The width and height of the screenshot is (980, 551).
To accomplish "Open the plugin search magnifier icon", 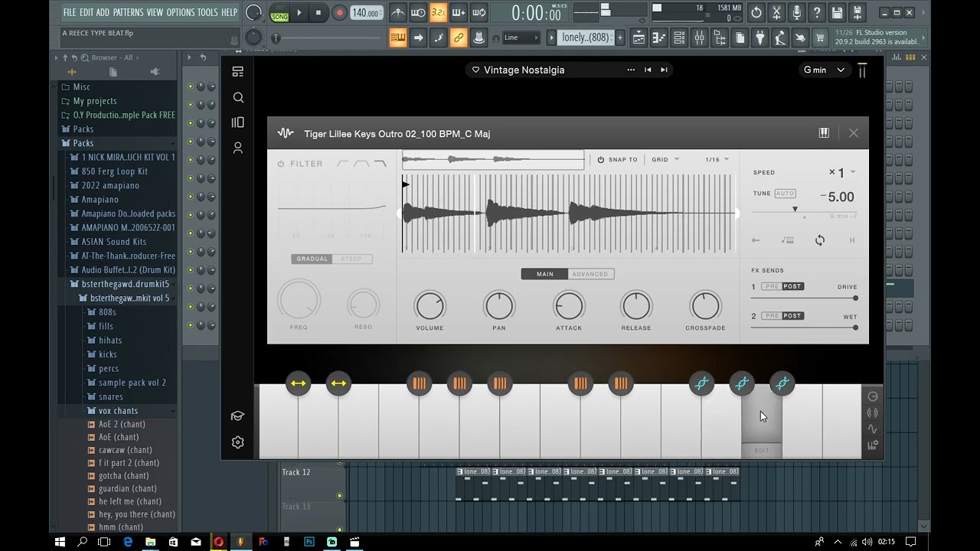I will (238, 97).
